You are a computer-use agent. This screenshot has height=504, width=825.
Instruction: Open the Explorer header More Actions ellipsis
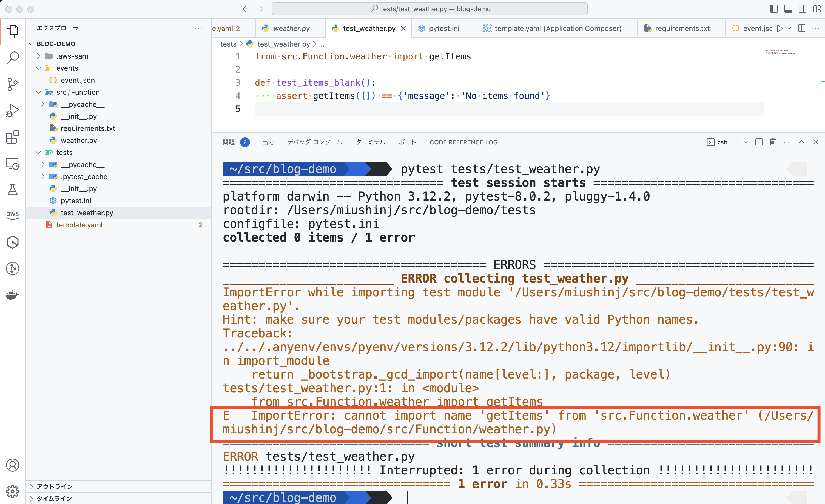coord(198,28)
